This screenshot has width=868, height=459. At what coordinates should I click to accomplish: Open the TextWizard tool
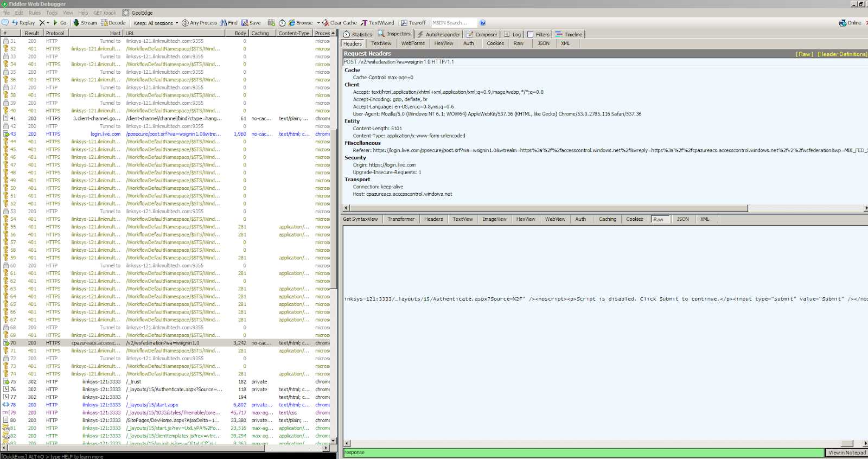tap(378, 23)
